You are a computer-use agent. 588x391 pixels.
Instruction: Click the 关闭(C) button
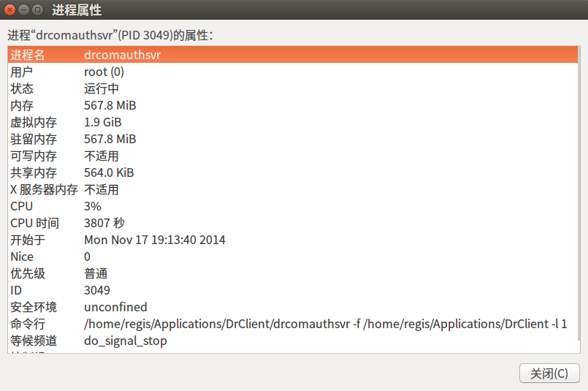549,373
